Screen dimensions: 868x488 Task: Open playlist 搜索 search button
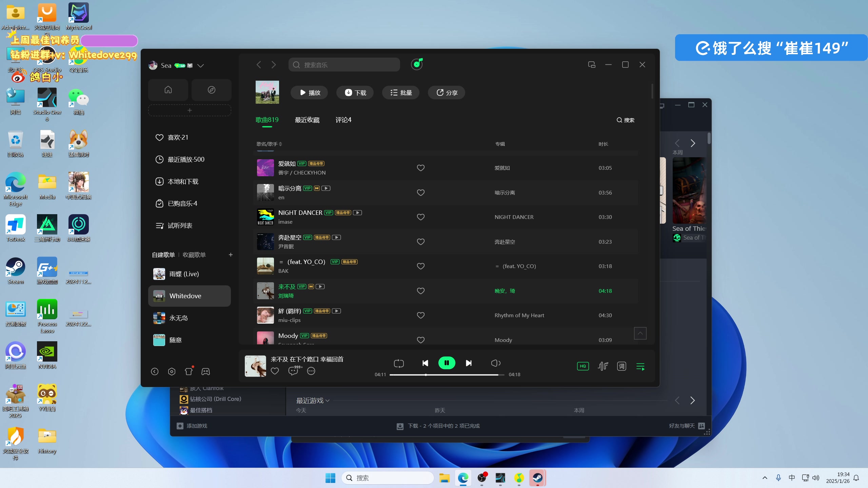pyautogui.click(x=626, y=120)
